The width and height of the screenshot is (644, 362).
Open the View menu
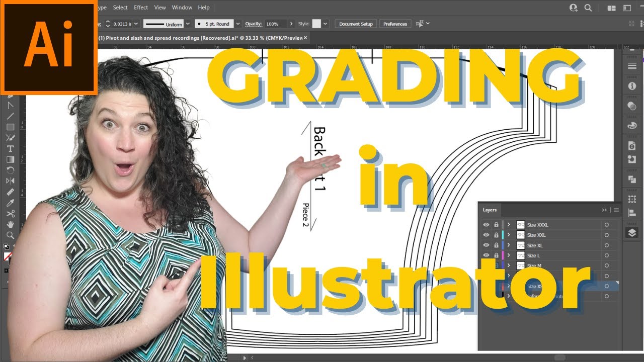point(160,8)
